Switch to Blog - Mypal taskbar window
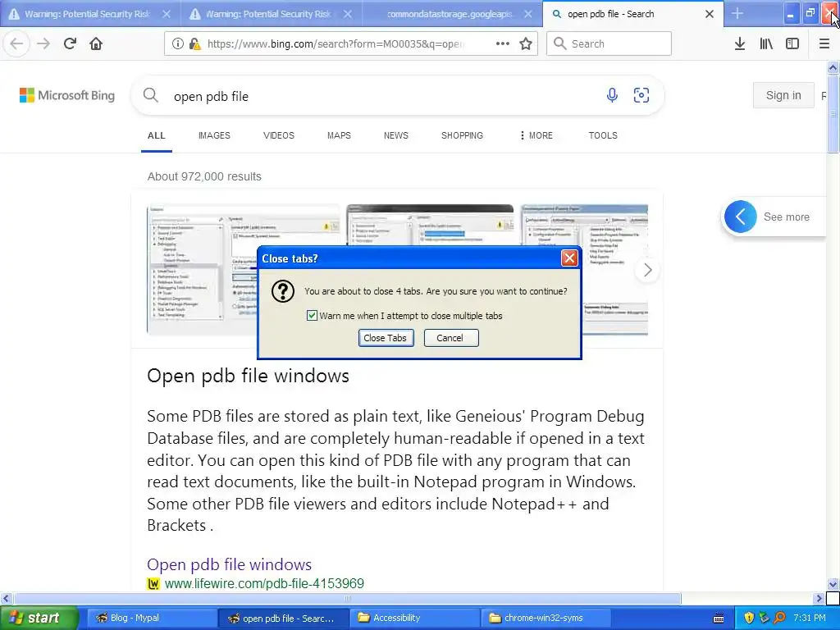Image resolution: width=840 pixels, height=630 pixels. [x=151, y=618]
